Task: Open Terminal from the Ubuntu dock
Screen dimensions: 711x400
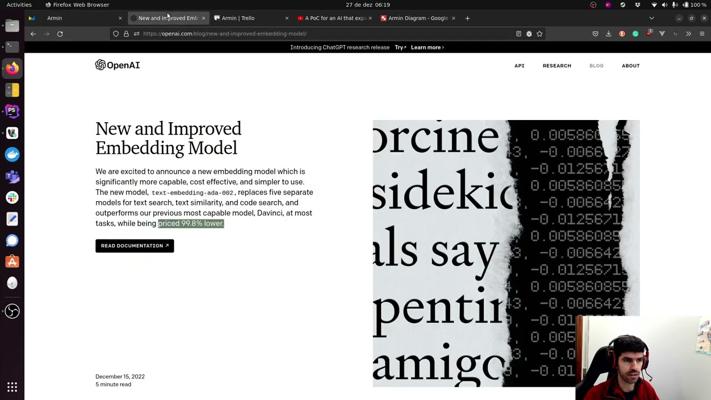Action: point(12,47)
